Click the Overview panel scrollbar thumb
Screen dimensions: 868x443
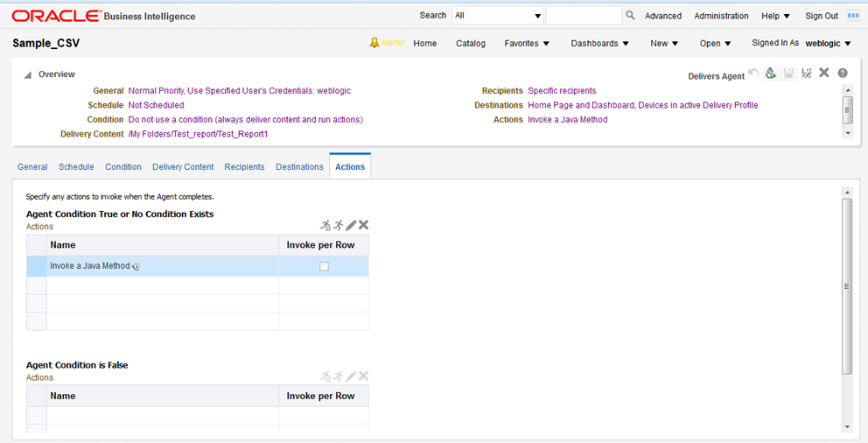848,109
